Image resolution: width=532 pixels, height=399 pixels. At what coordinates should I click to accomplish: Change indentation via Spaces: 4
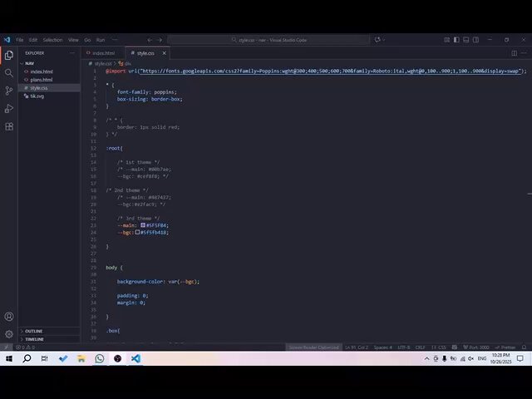382,347
